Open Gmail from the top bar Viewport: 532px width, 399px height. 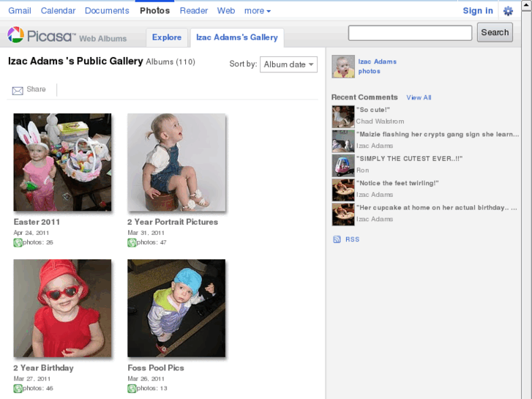[20, 11]
